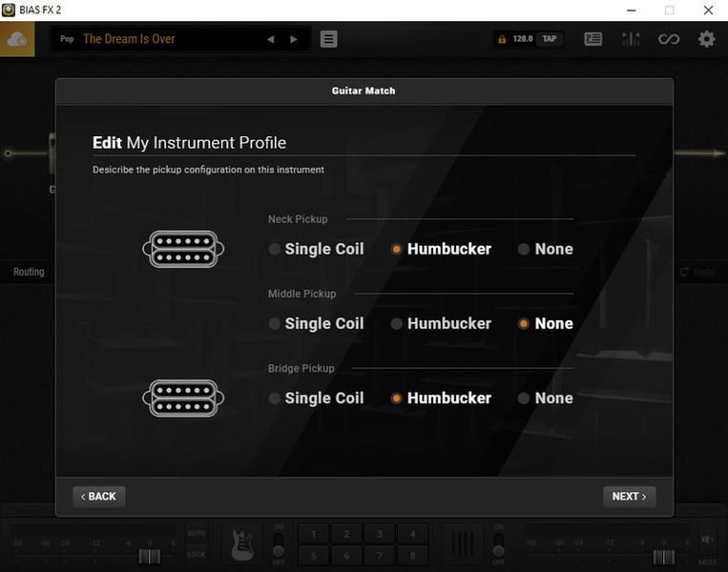Toggle the tempo lock icon

pos(502,39)
